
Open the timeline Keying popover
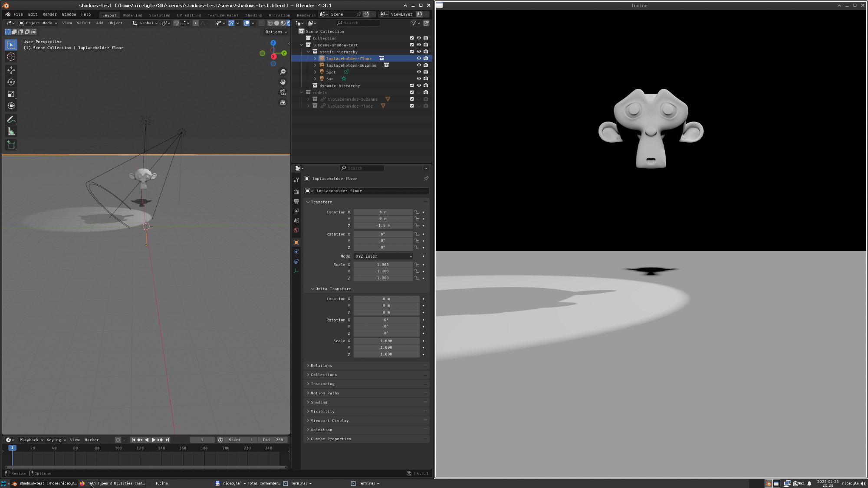coord(56,440)
